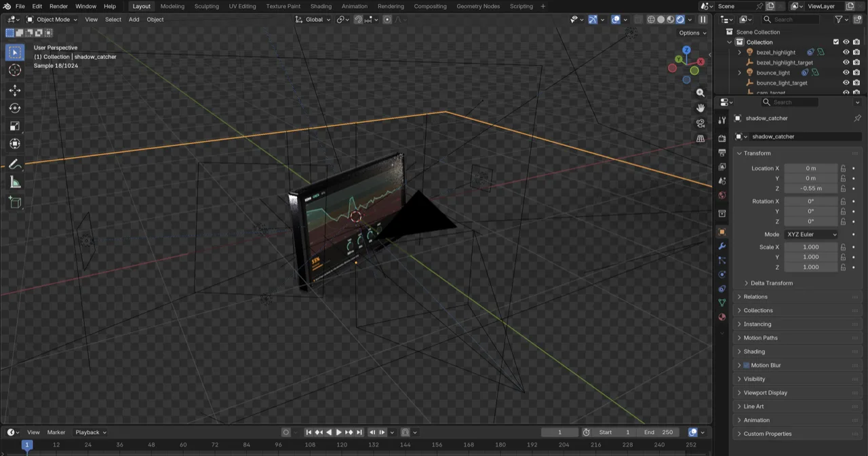Open the World Properties tab
Screen dimensions: 868x456
click(x=722, y=196)
